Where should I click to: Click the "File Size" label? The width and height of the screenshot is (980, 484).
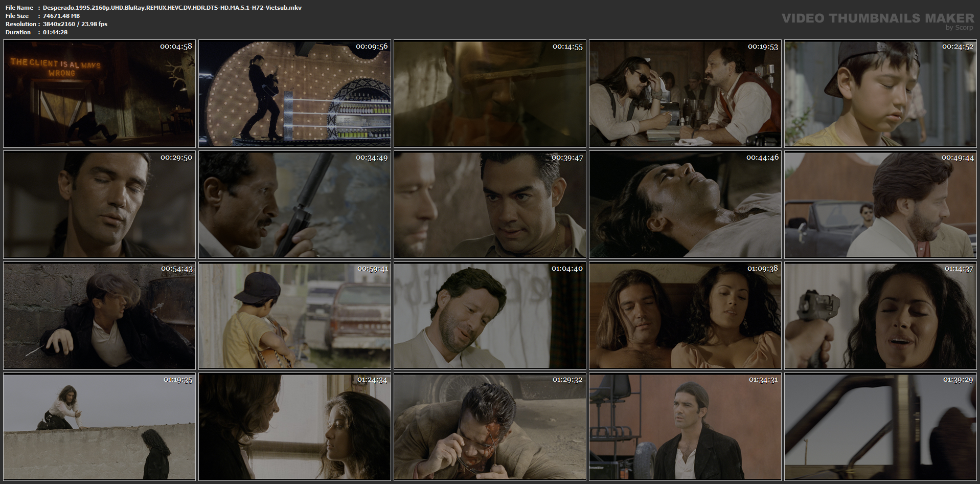click(17, 16)
